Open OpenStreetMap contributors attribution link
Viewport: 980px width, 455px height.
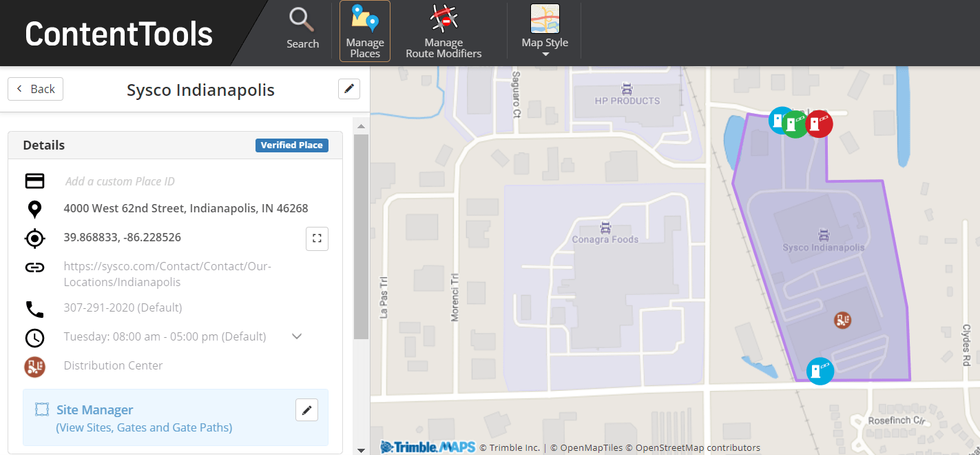point(694,448)
